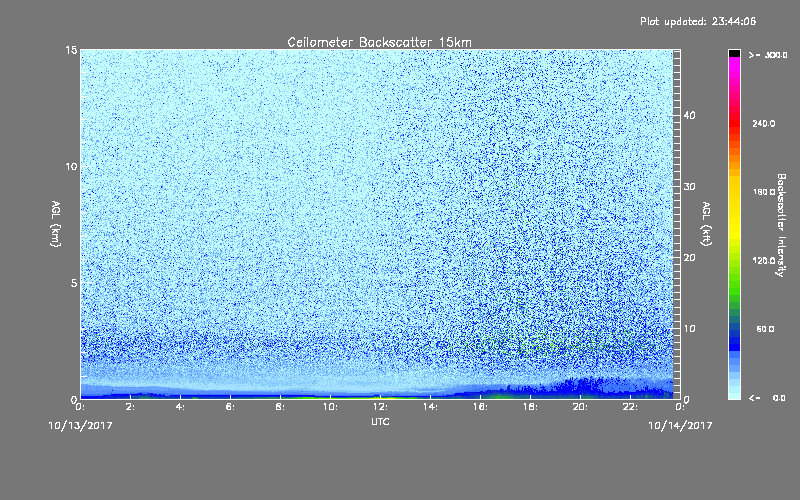Image resolution: width=800 pixels, height=500 pixels.
Task: Click the 40 kft tick label on right axis
Action: 690,115
